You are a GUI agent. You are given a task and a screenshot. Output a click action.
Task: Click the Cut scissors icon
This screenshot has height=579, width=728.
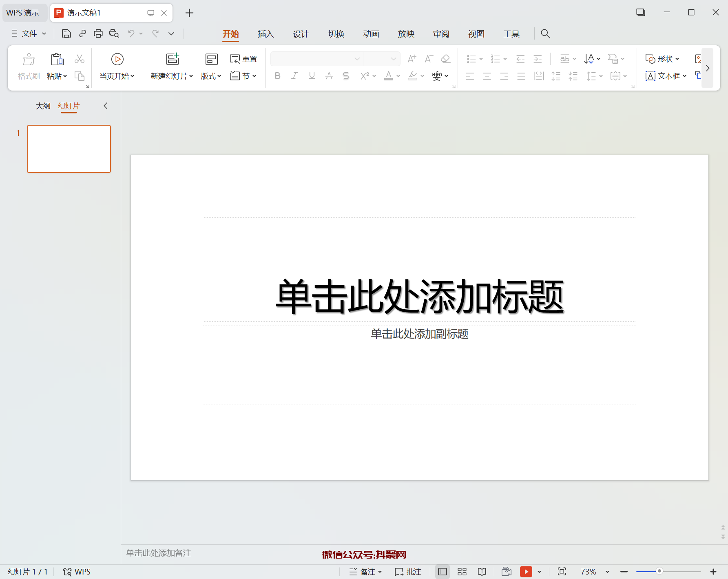tap(80, 59)
